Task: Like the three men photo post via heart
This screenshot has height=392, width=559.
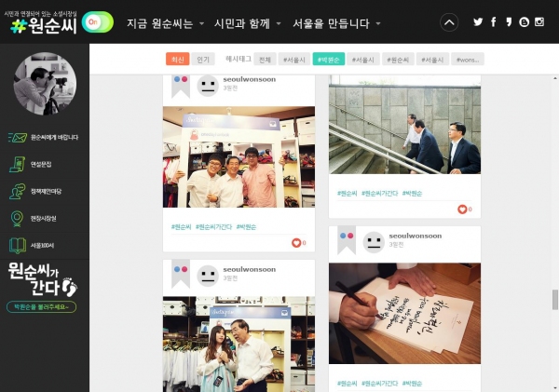Action: [x=296, y=243]
